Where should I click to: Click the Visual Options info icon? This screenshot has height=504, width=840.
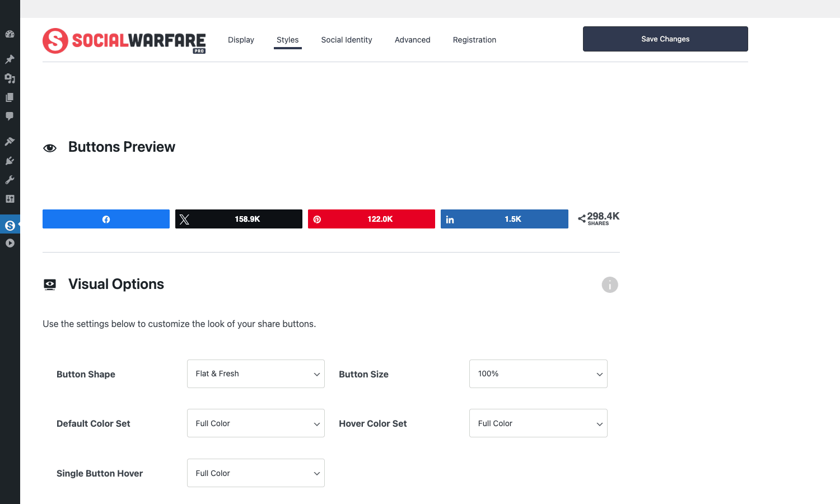click(x=610, y=284)
